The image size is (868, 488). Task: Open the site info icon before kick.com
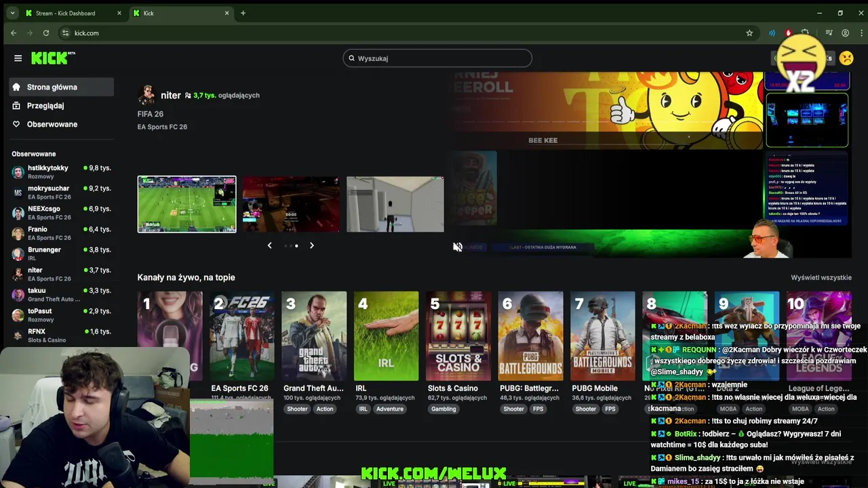pos(65,33)
